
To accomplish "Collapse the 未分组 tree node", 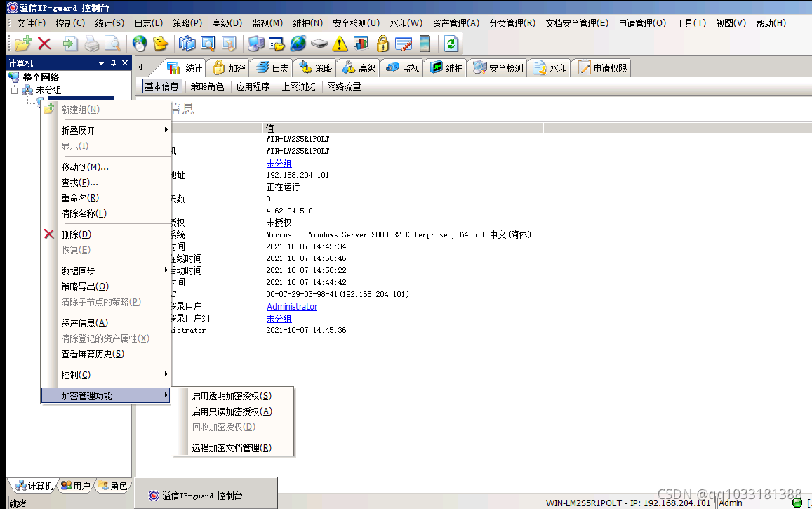I will coord(15,90).
